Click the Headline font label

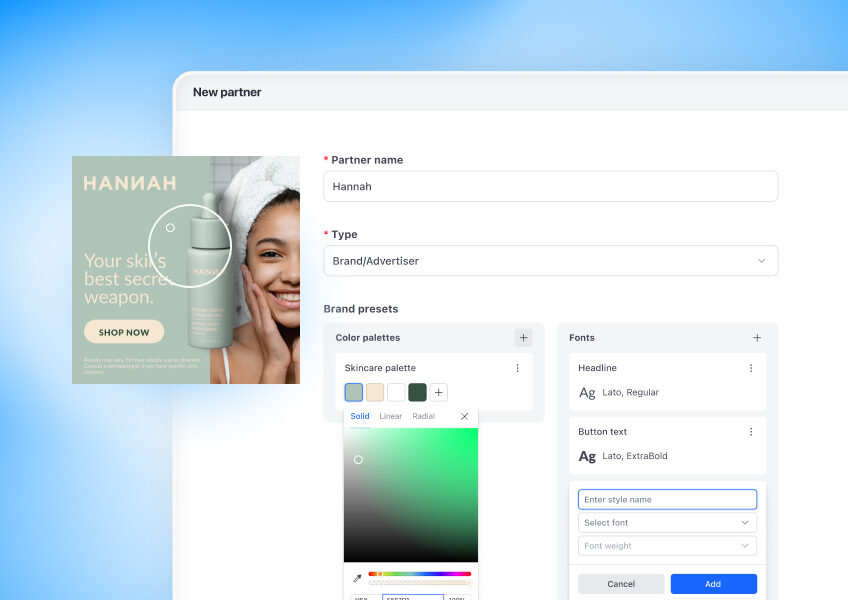(x=597, y=368)
